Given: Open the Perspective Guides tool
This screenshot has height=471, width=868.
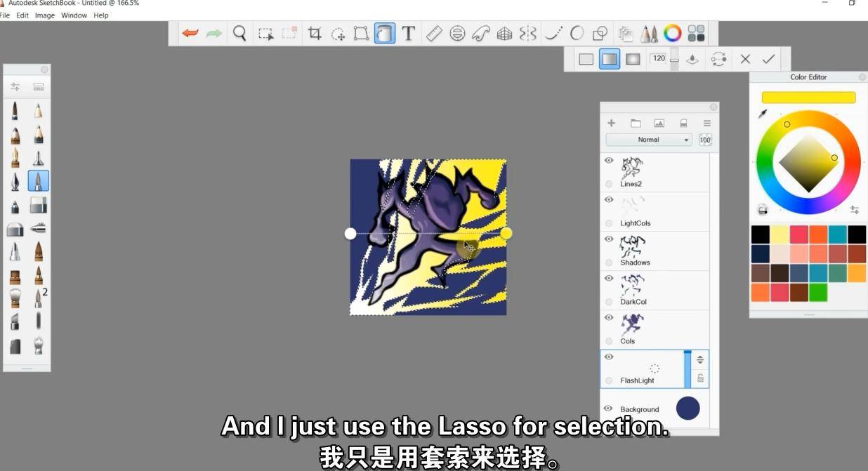Looking at the screenshot, I should point(504,33).
